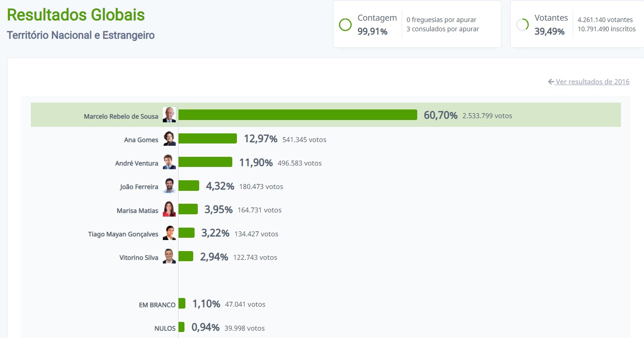The image size is (644, 338).
Task: Click the 'Tiago Mayan Gonçalves' name label
Action: [123, 235]
